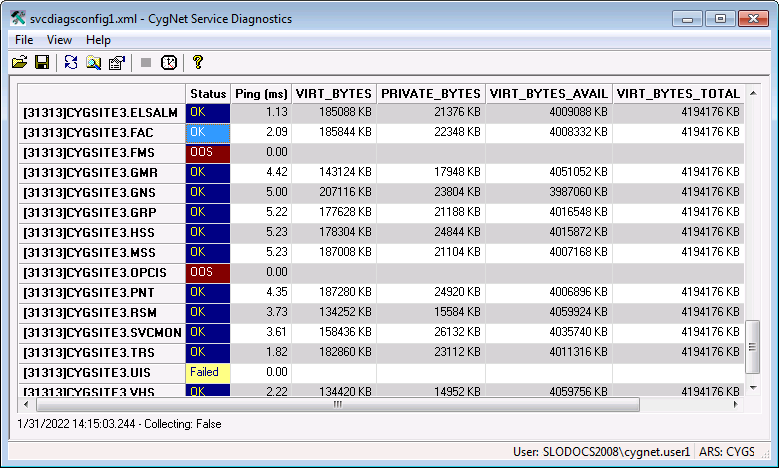The image size is (779, 468).
Task: Select the [31313]CYGSITE3.HSS service
Action: 102,233
